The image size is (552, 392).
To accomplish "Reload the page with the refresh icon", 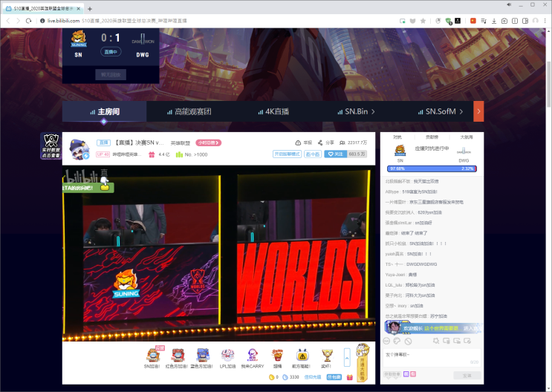I will pos(29,21).
